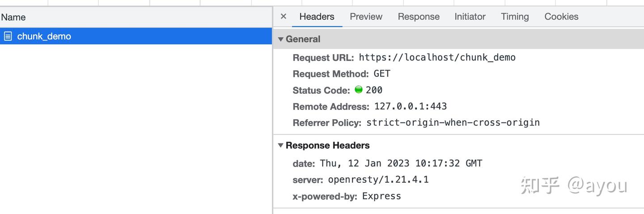Click the GET request method value
The height and width of the screenshot is (214, 644).
coord(382,73)
